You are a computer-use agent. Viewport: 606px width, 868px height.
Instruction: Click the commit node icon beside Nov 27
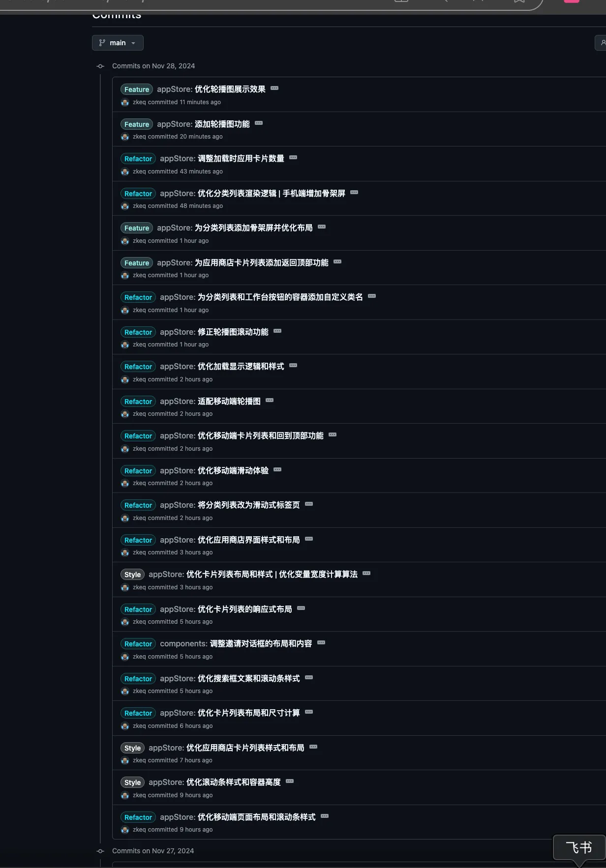(100, 851)
